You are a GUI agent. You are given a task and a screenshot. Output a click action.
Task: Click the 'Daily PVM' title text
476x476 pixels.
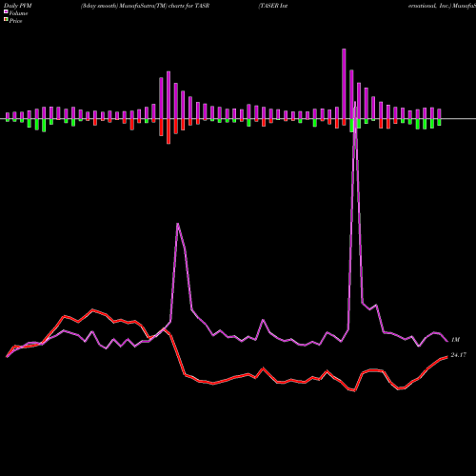point(18,6)
